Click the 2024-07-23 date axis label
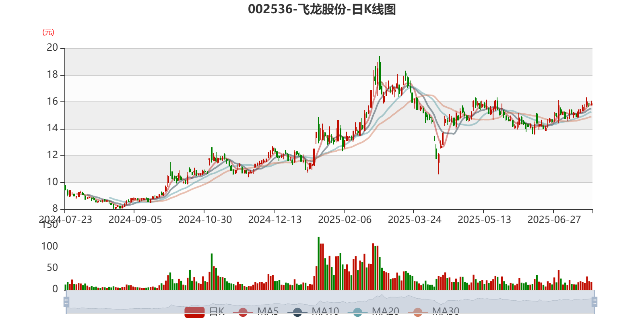This screenshot has width=644, height=322. pos(65,219)
